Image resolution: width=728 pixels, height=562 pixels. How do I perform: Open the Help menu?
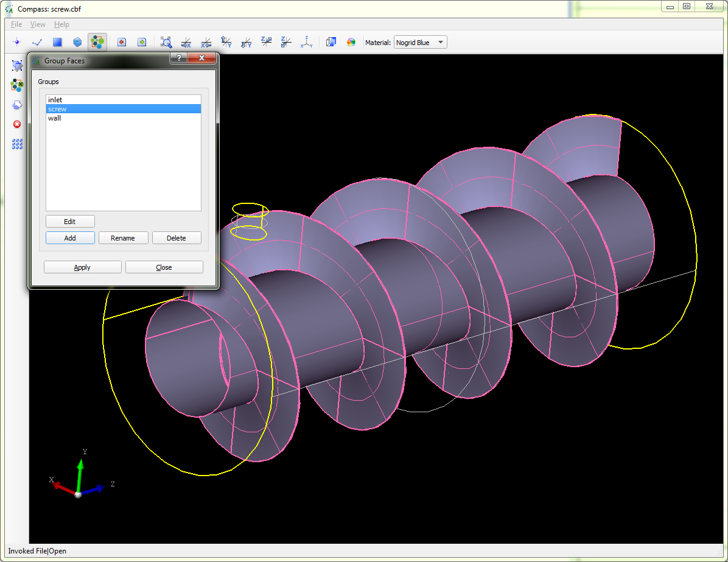pos(61,24)
